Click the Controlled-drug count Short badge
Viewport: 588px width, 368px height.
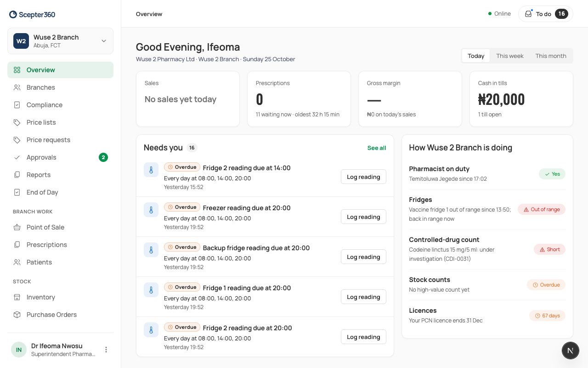(549, 249)
